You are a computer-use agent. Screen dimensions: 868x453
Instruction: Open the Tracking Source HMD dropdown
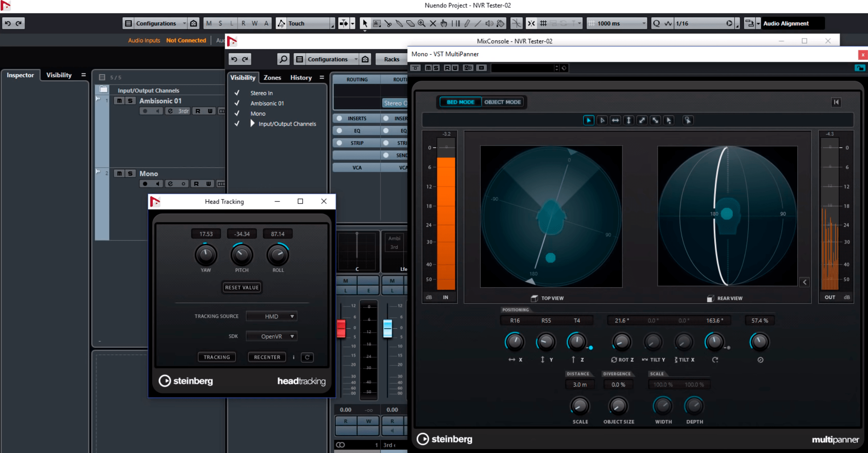coord(272,316)
